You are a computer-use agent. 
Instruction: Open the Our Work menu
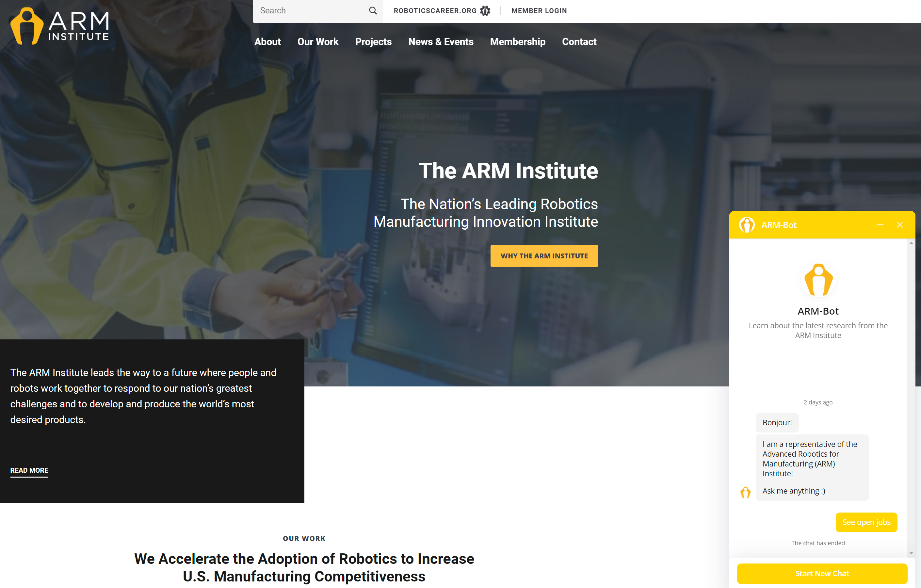pyautogui.click(x=318, y=42)
